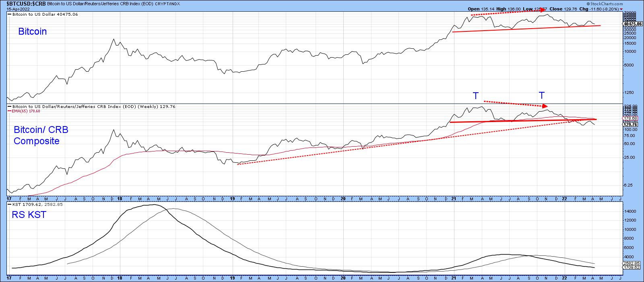Screen dimensions: 644x282
Task: Click the red-outlined 178.68 EMA value tag
Action: point(630,118)
